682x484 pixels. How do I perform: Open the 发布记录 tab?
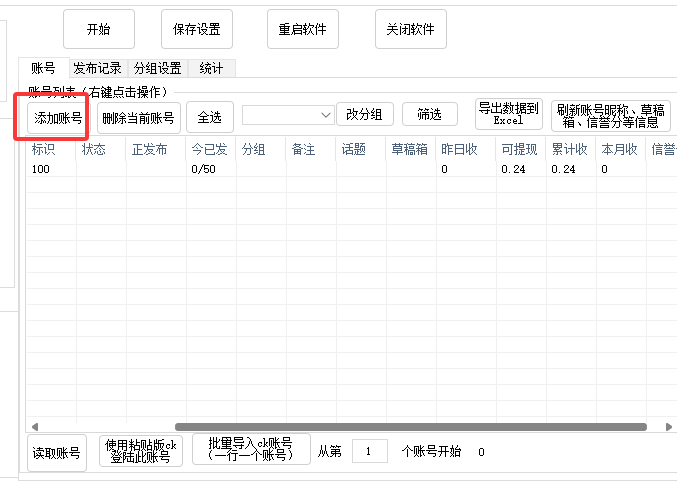[97, 69]
